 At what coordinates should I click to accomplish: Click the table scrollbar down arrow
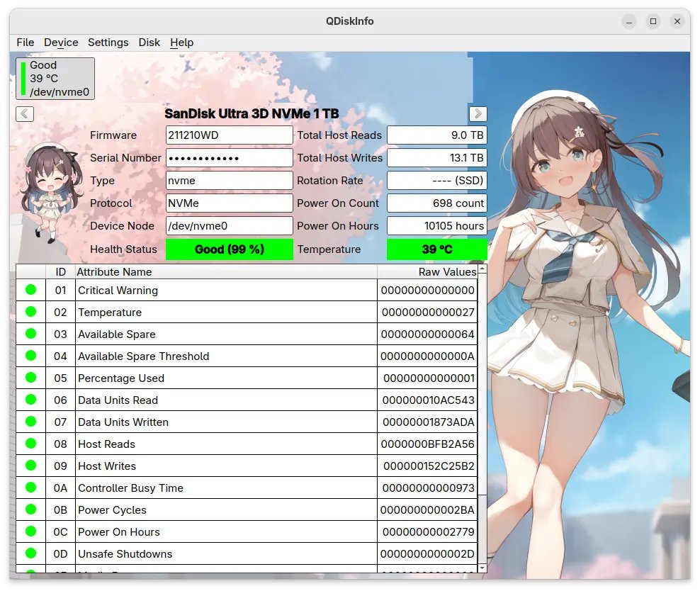pos(482,568)
